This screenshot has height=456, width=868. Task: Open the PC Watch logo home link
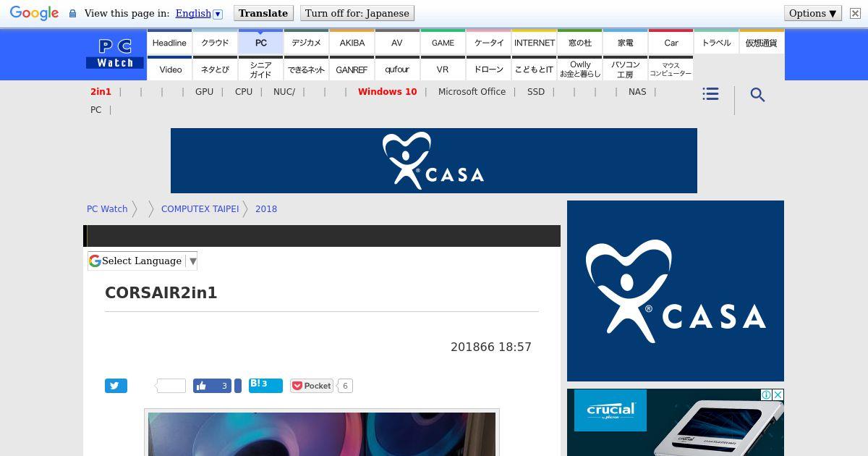click(115, 54)
